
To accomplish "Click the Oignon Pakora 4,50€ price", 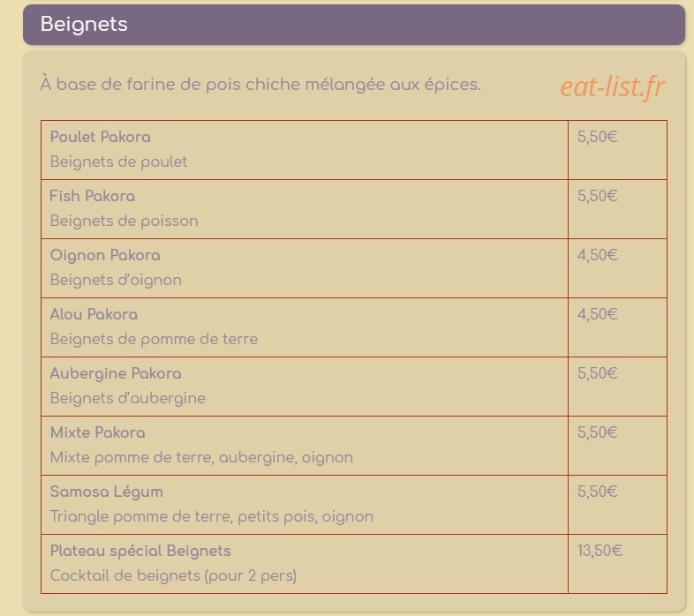I will click(x=597, y=255).
